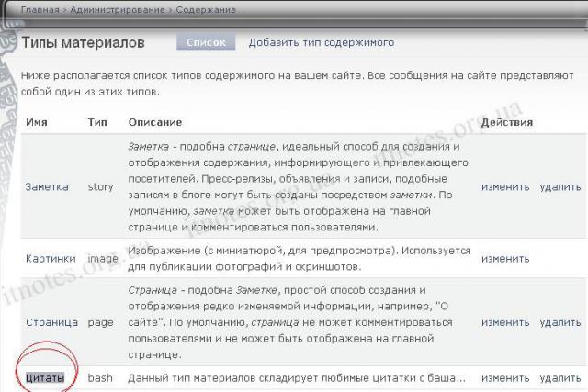Select the Действия column header

coord(507,122)
